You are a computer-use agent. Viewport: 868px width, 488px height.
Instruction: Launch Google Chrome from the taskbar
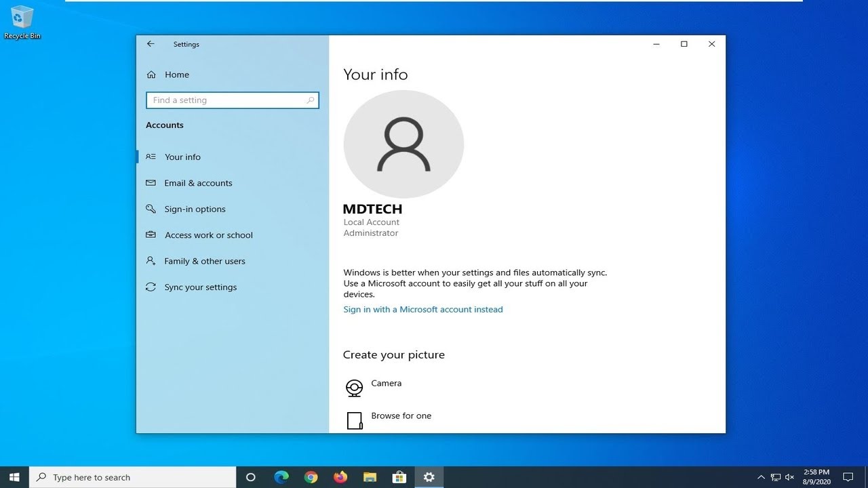311,477
